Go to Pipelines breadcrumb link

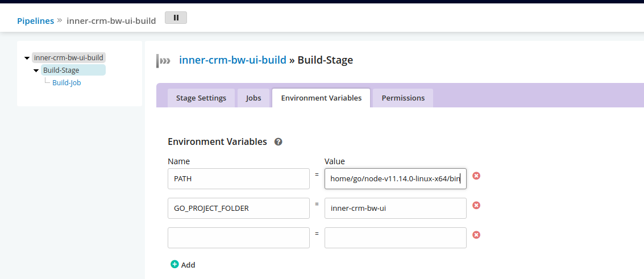coord(35,20)
